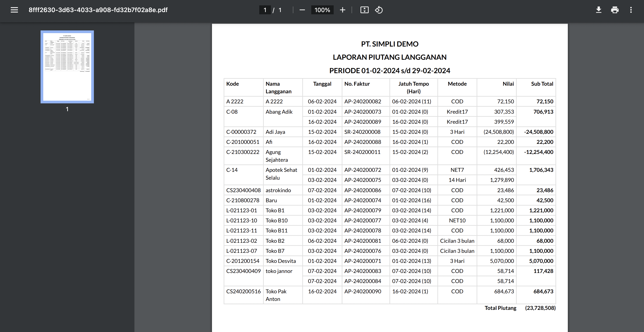644x332 pixels.
Task: Click the zoom out minus button
Action: pyautogui.click(x=302, y=10)
